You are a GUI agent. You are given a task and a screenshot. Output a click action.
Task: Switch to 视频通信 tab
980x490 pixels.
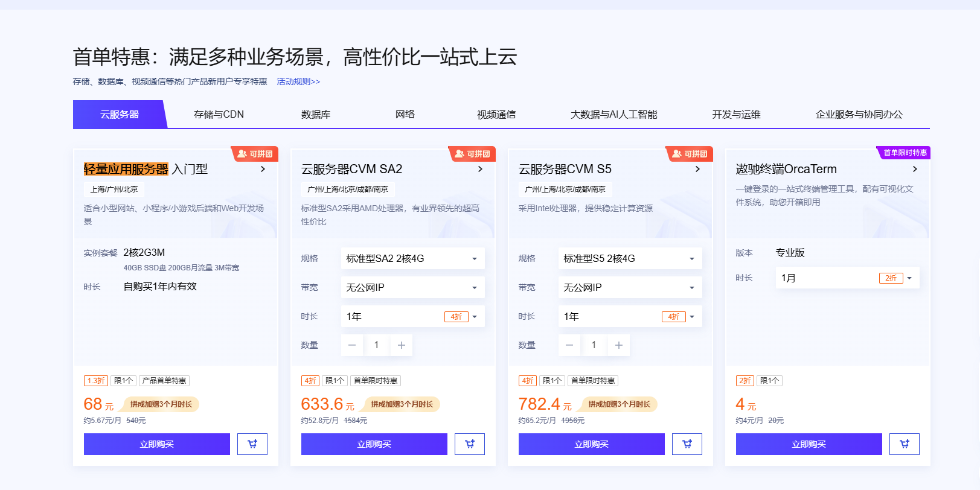(x=496, y=114)
